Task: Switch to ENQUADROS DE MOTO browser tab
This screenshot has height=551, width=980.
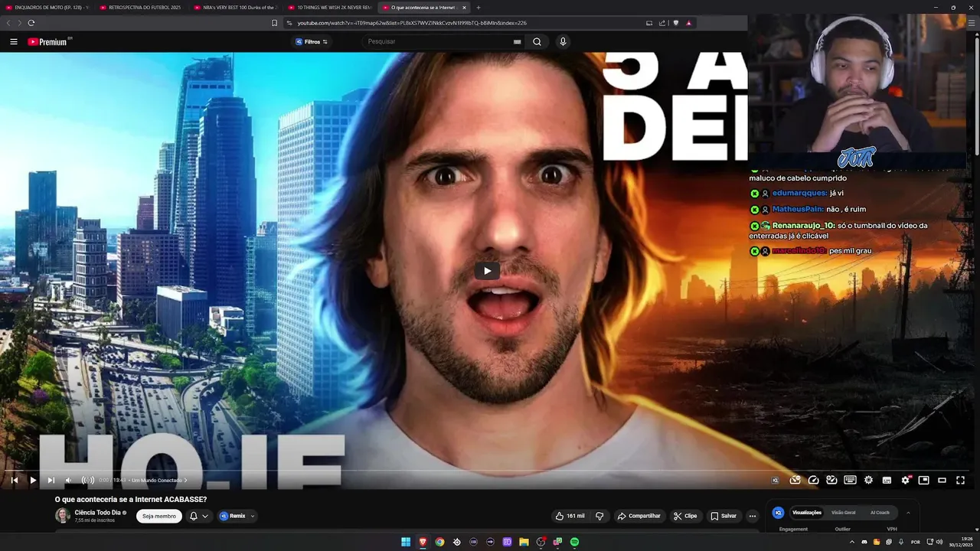Action: pos(47,8)
